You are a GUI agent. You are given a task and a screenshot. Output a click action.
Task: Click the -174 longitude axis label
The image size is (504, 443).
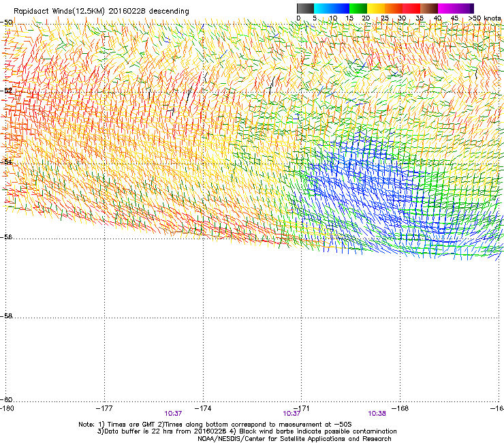[203, 408]
